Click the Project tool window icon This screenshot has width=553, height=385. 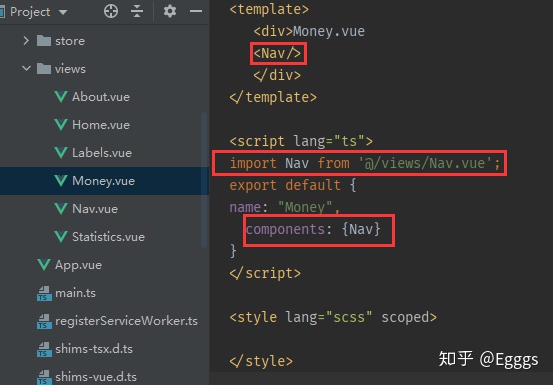[2, 12]
